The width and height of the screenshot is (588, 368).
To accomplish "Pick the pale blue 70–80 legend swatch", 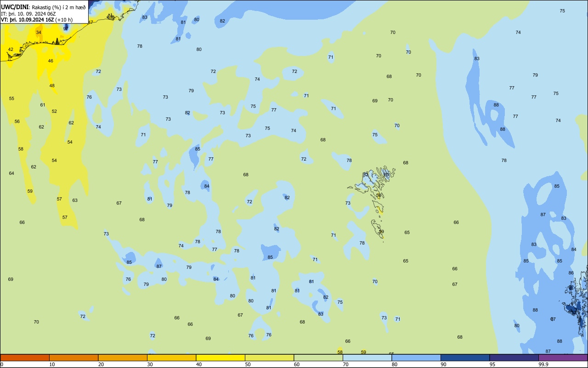I will (x=367, y=357).
